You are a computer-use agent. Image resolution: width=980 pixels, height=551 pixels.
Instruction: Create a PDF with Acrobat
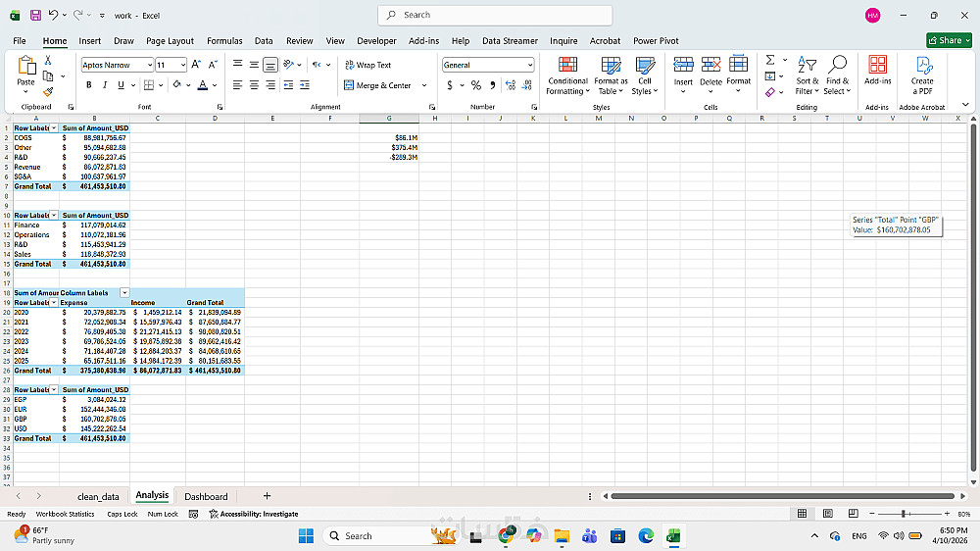(922, 75)
